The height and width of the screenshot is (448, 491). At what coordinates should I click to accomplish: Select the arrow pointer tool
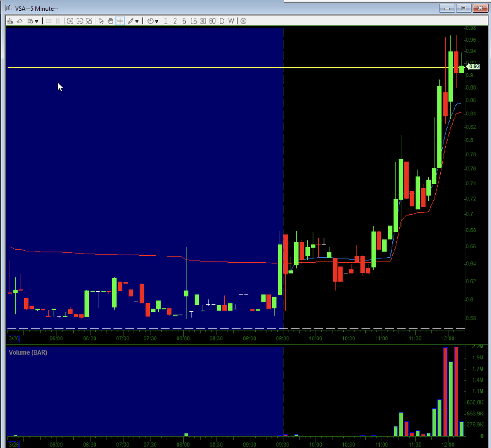[101, 21]
